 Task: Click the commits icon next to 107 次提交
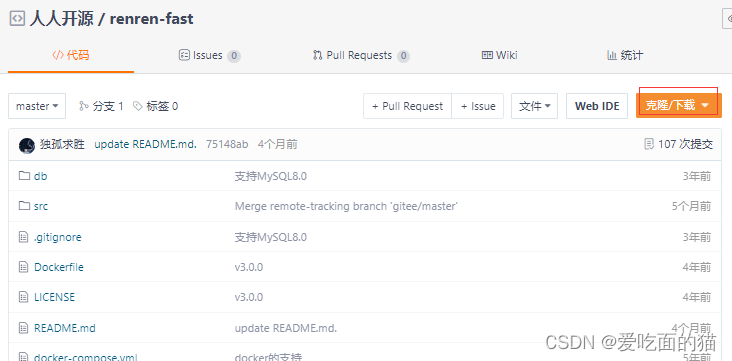(649, 144)
